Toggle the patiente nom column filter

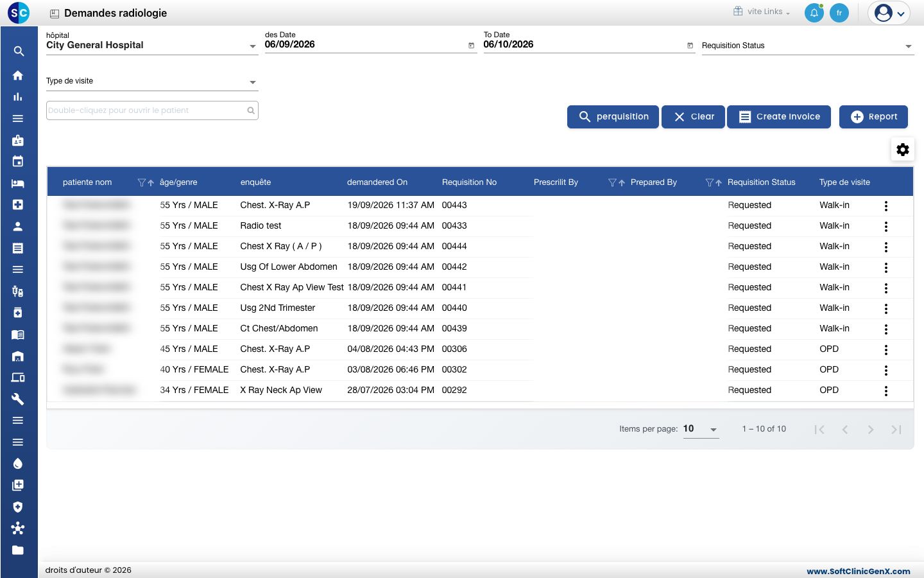tap(141, 182)
